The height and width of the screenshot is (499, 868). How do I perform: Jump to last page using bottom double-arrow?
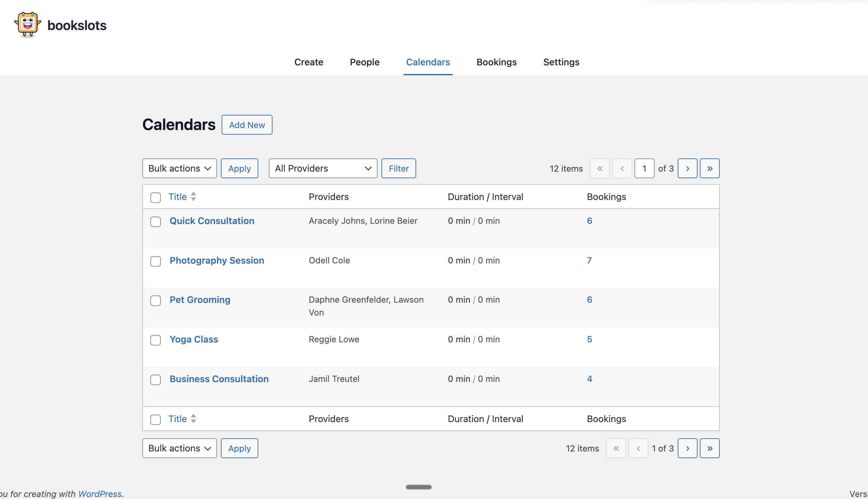tap(709, 448)
